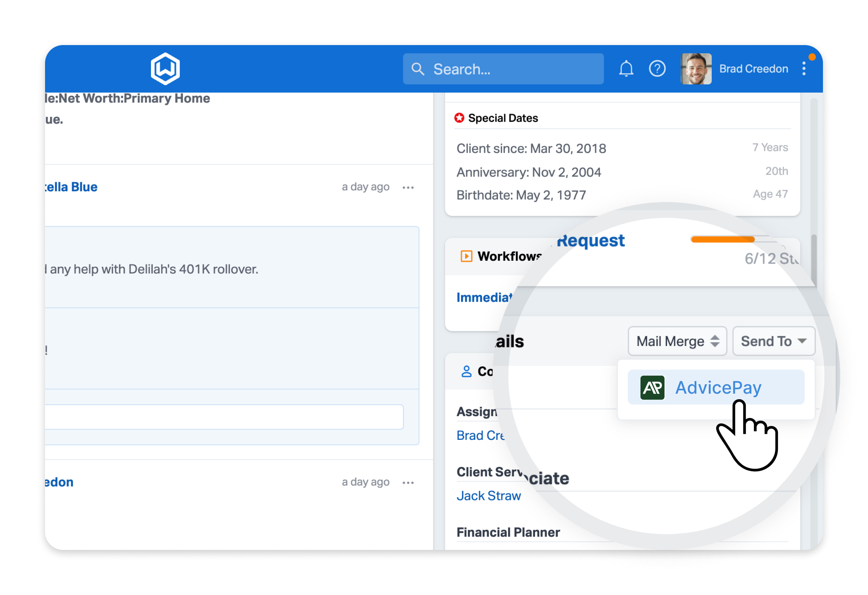Click the orange workflow progress bar
The height and width of the screenshot is (595, 868).
tap(723, 239)
